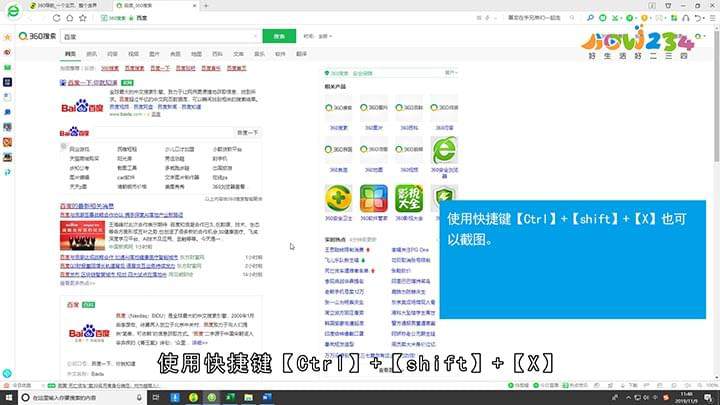Click the Windows taskbar search box
This screenshot has height=405, width=720.
[x=82, y=397]
